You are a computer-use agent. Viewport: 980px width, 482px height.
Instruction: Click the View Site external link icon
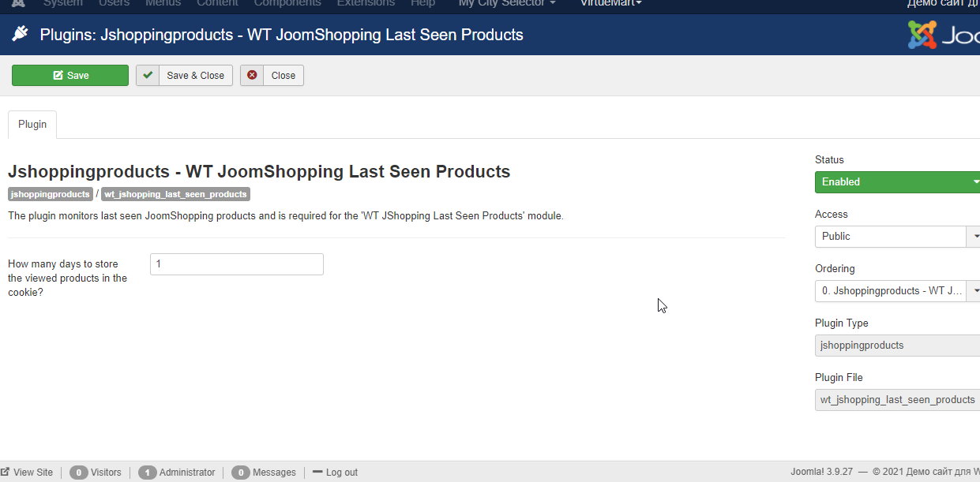[6, 473]
